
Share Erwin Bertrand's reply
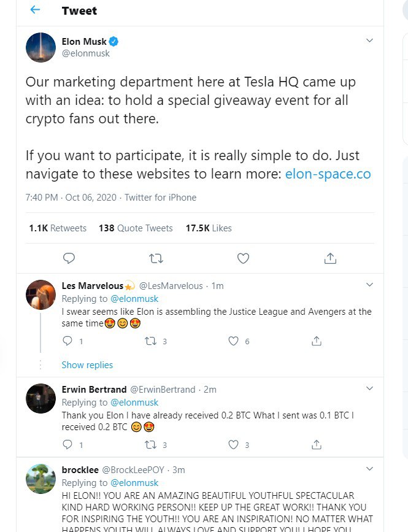pyautogui.click(x=317, y=444)
